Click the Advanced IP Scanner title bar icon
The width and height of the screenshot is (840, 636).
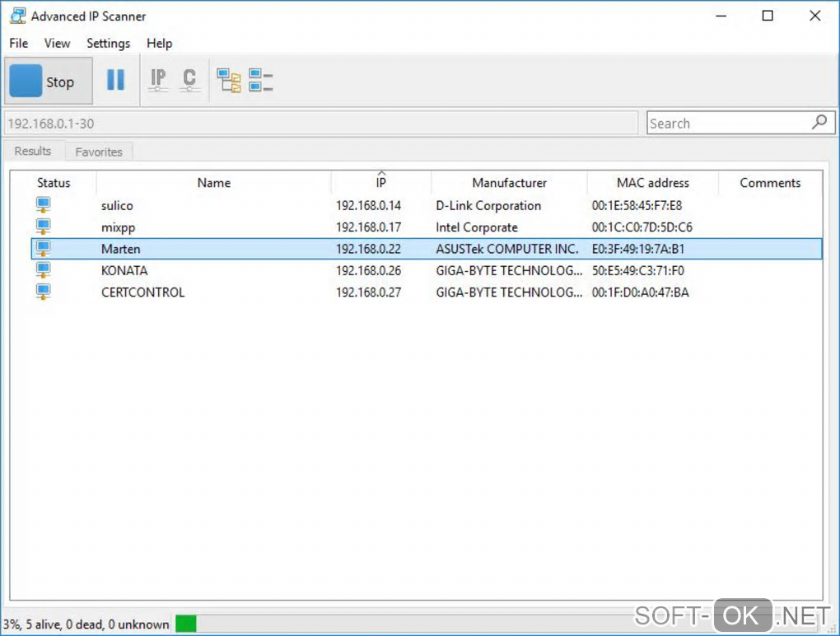click(x=17, y=16)
